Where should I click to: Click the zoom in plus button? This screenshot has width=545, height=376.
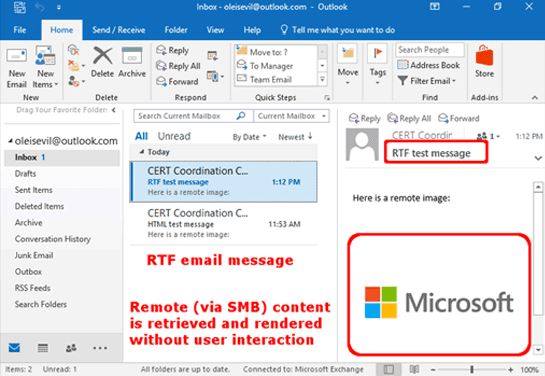tap(510, 369)
